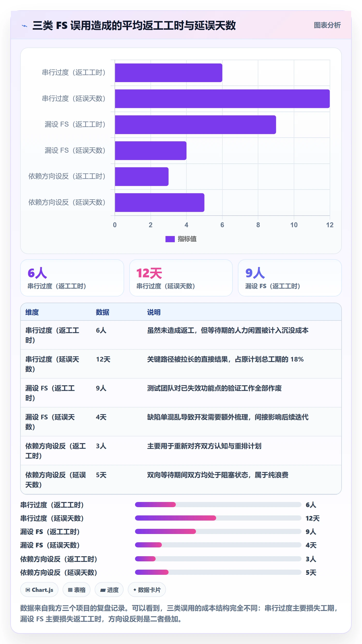
Task: Click the Chart.js tag chip
Action: pyautogui.click(x=39, y=590)
